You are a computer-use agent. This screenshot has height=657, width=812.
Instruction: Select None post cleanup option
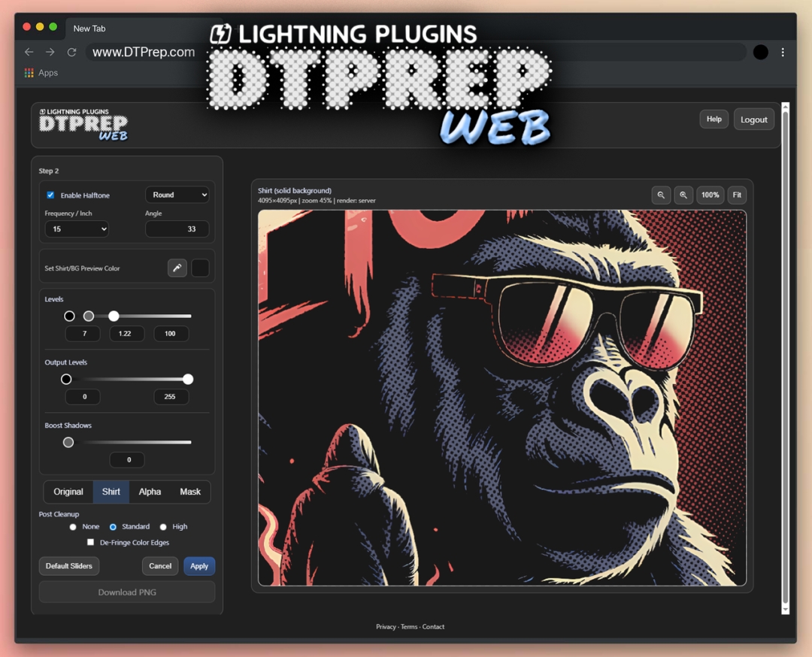tap(73, 527)
